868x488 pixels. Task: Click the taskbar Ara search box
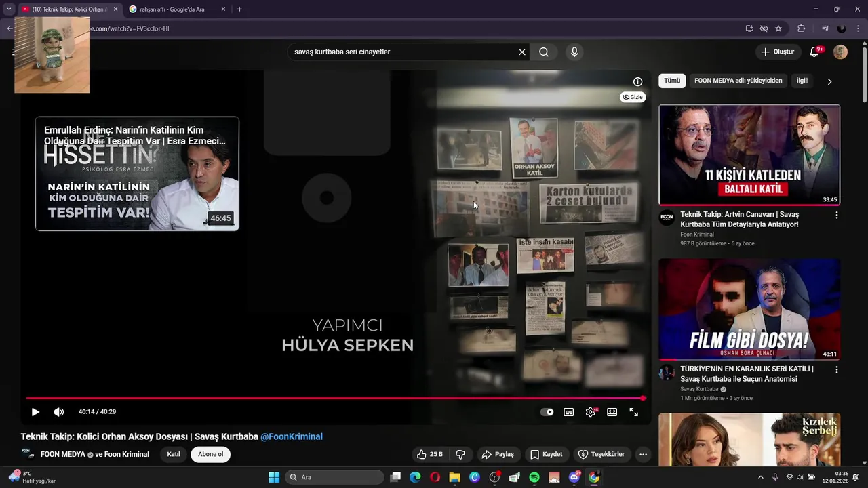(334, 477)
